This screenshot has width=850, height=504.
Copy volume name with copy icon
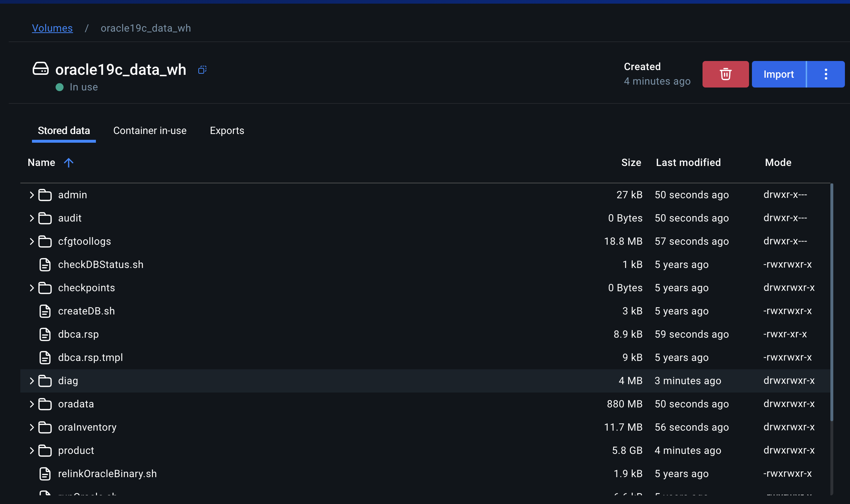[202, 70]
